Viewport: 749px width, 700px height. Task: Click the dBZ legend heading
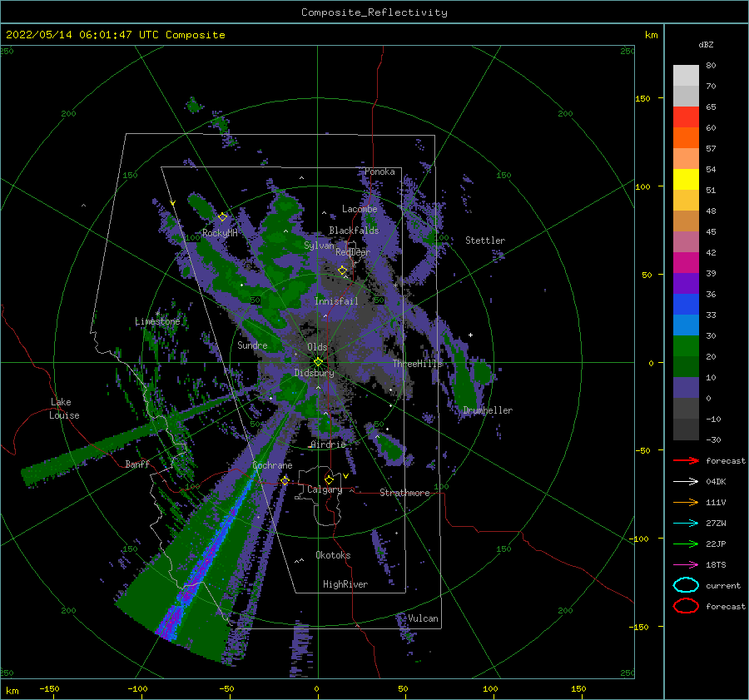pyautogui.click(x=706, y=45)
